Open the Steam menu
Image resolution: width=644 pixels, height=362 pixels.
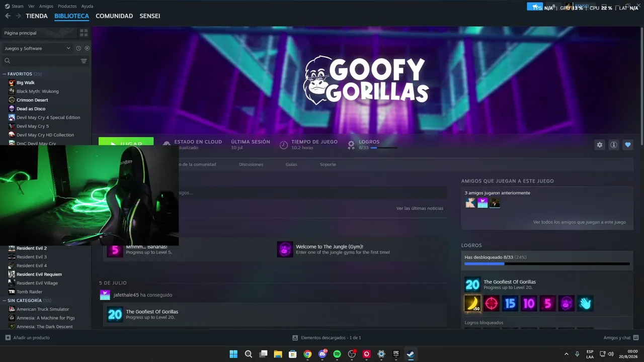[x=14, y=6]
